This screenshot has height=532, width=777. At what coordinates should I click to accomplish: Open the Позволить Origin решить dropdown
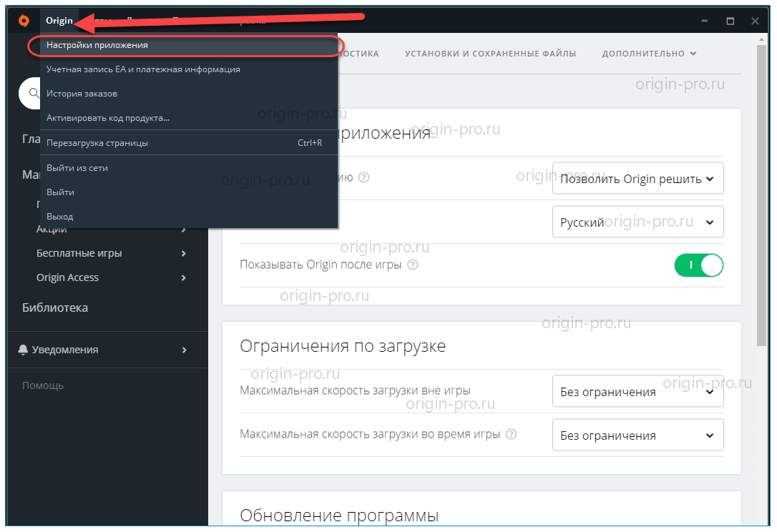coord(637,179)
